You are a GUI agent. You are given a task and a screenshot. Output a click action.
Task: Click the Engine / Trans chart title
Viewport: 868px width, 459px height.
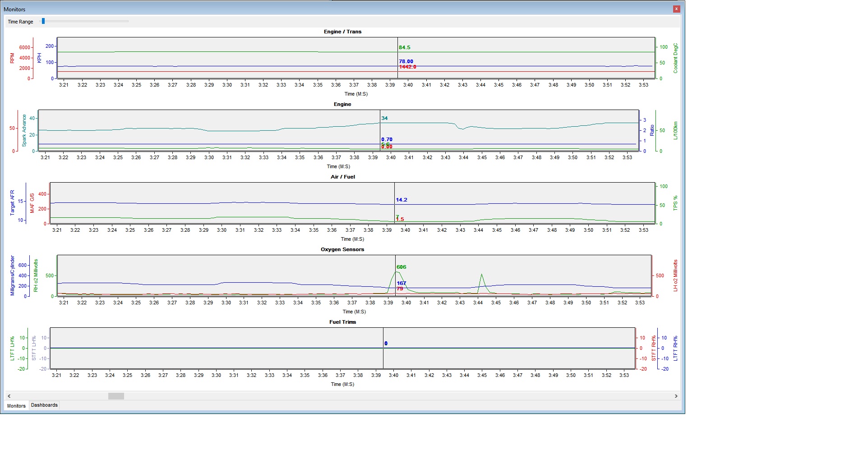tap(342, 32)
